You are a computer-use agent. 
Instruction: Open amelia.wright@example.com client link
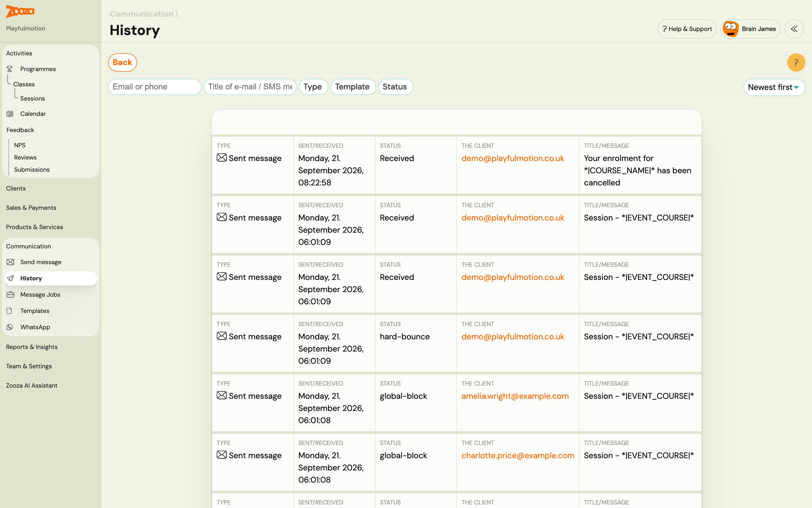coord(515,396)
